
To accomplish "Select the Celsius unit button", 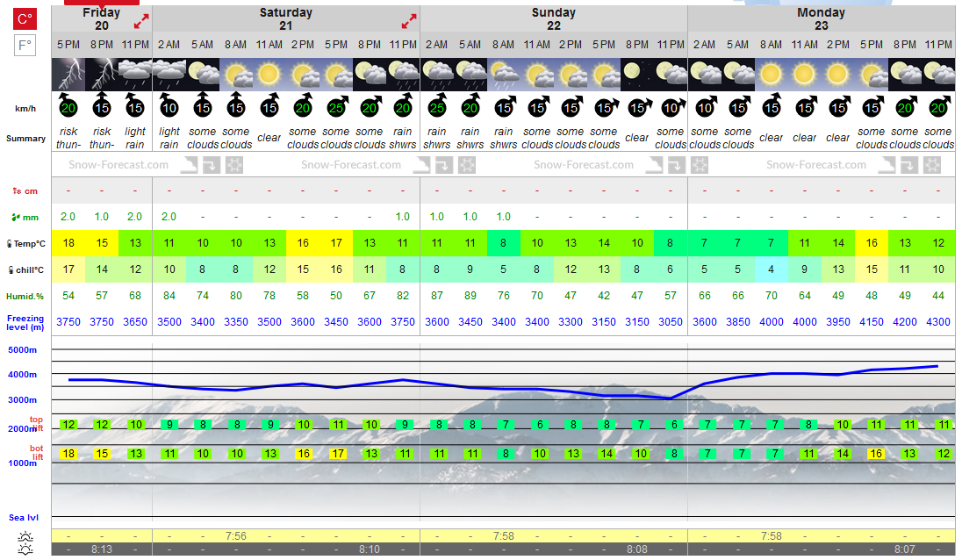I will click(25, 19).
